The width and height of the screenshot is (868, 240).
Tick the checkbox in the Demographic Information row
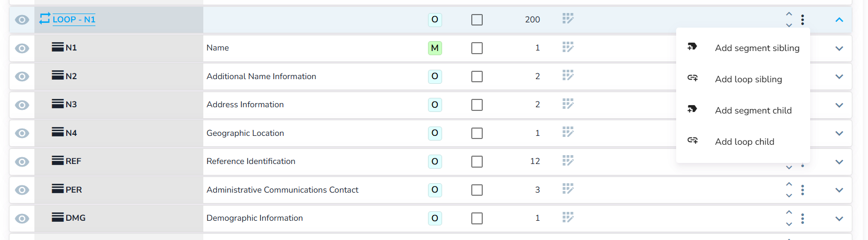(476, 219)
